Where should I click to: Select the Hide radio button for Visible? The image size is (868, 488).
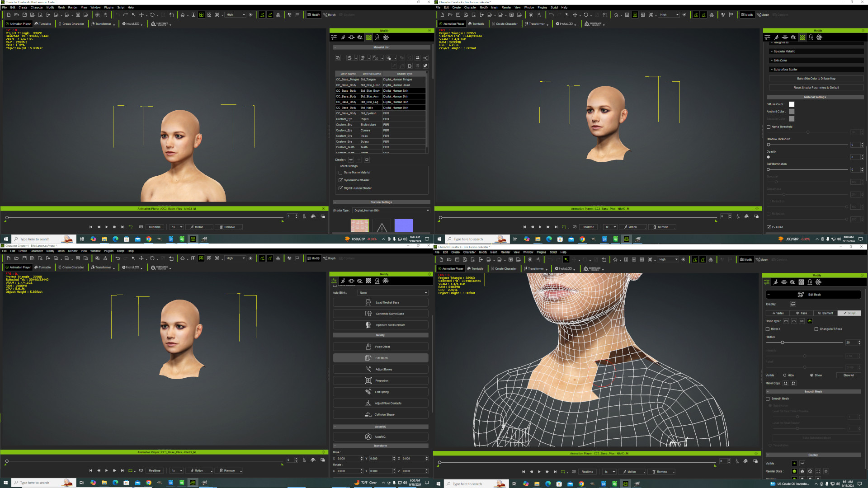785,375
